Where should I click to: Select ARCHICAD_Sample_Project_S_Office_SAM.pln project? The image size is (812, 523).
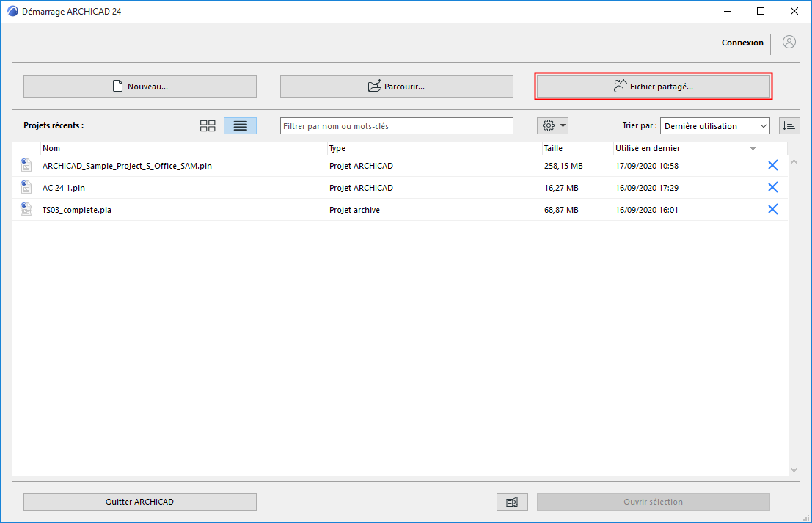pyautogui.click(x=400, y=166)
